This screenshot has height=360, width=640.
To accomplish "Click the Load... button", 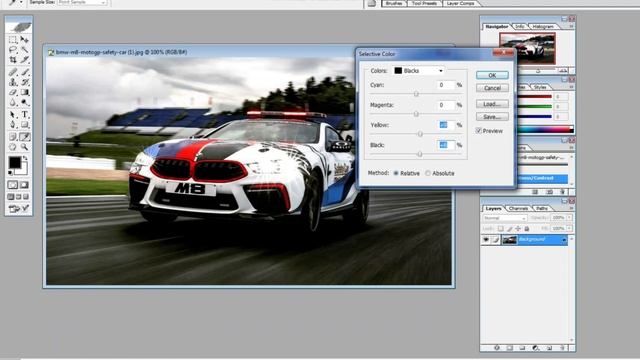I will pos(492,104).
